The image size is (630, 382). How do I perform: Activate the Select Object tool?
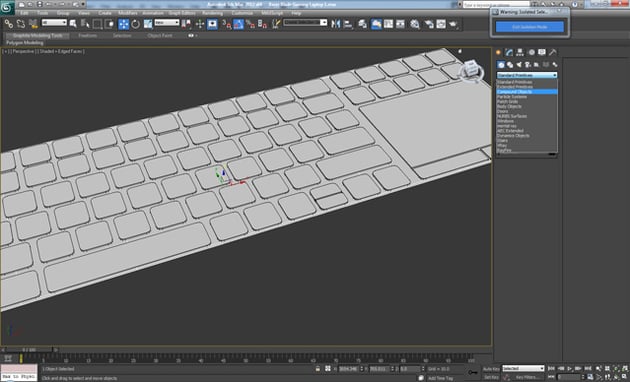[73, 24]
